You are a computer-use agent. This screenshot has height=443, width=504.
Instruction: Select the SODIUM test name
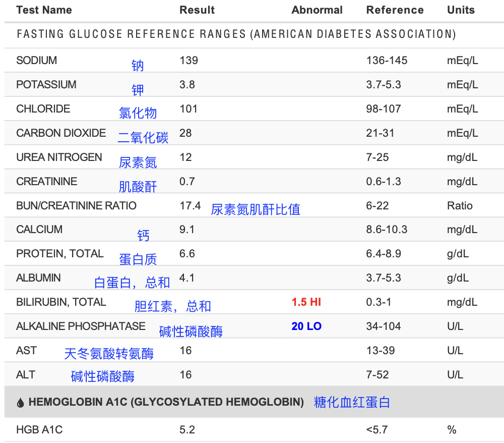click(x=37, y=61)
